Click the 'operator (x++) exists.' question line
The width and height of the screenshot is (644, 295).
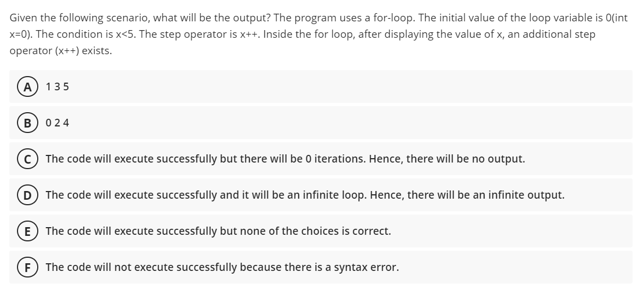pyautogui.click(x=61, y=51)
